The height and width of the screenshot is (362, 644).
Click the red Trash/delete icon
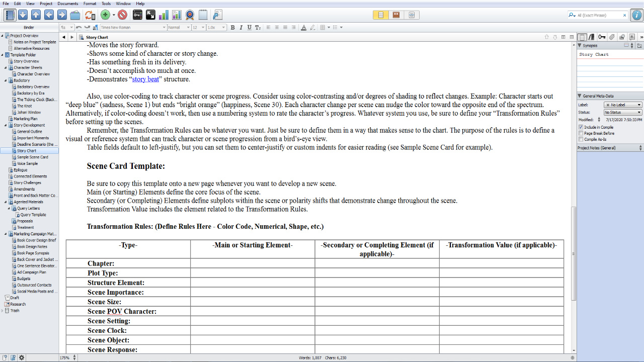[x=123, y=15]
